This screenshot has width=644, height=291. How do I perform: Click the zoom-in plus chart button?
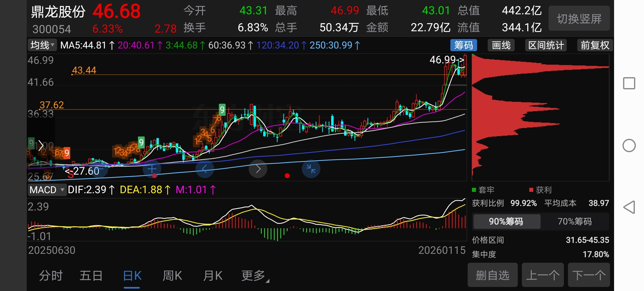point(152,169)
